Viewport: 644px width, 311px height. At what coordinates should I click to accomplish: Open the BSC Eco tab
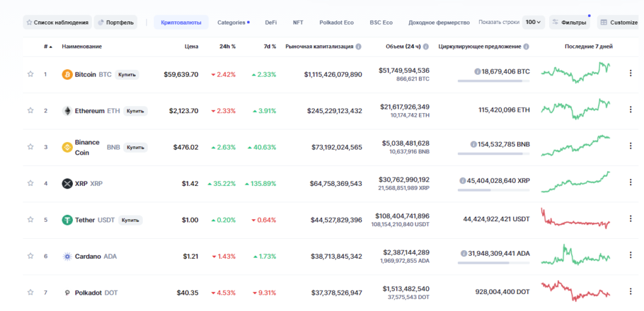(x=380, y=23)
